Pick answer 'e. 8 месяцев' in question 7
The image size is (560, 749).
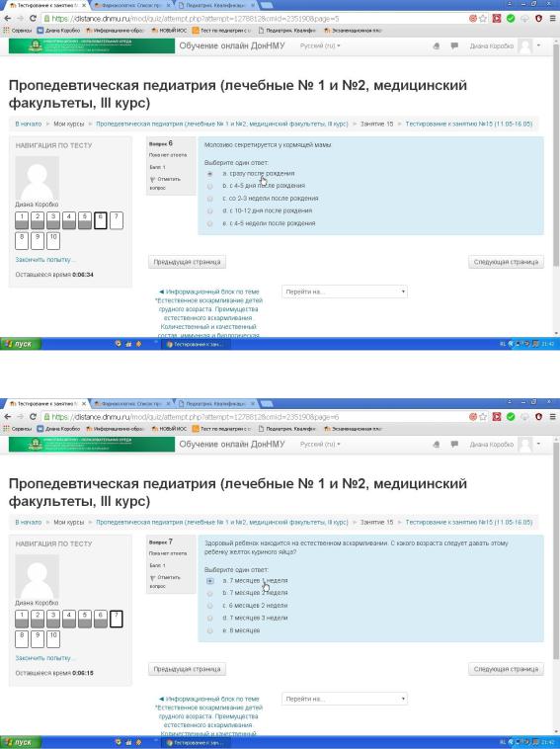209,631
